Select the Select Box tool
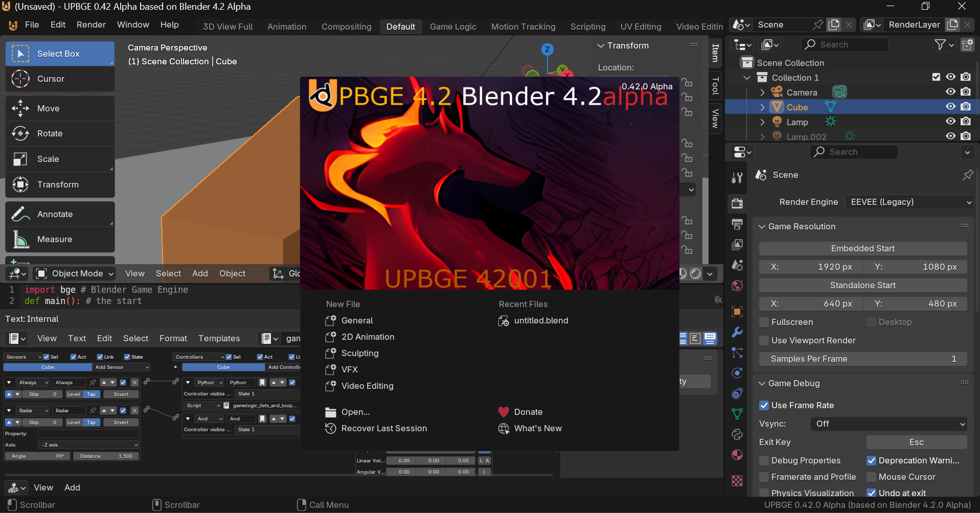The width and height of the screenshot is (980, 513). [60, 54]
